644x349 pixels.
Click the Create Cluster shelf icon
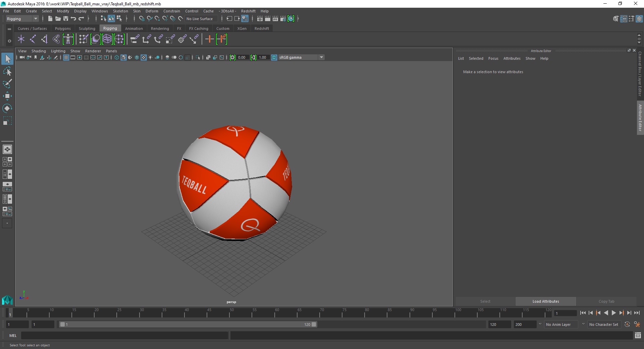[119, 39]
